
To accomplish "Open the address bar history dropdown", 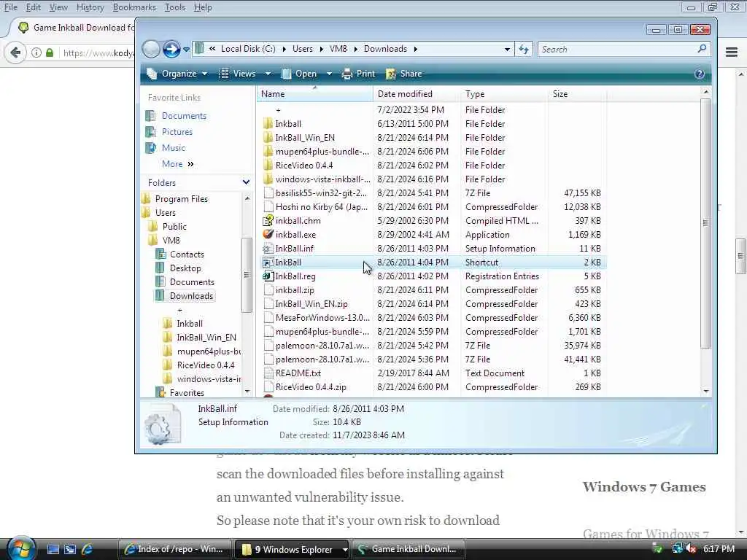I will (507, 49).
